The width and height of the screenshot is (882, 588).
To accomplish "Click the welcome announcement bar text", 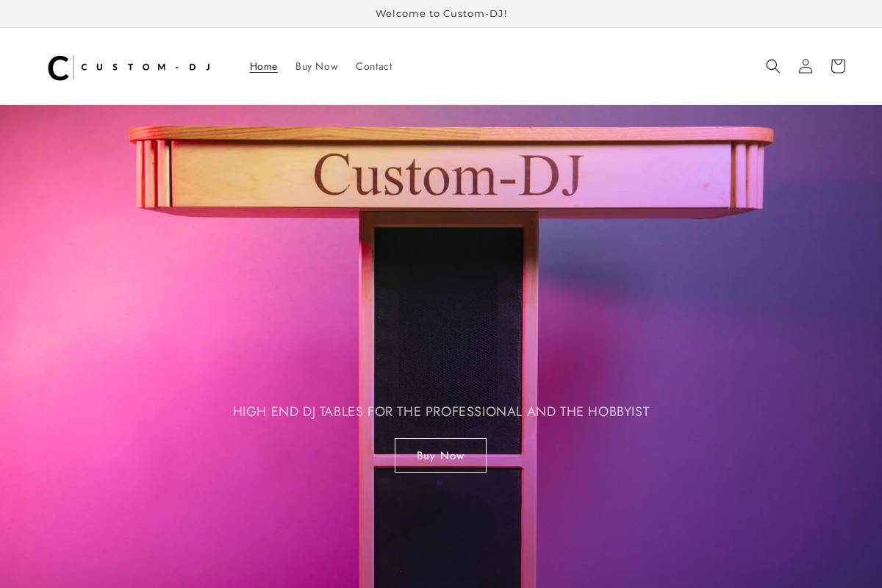I will pyautogui.click(x=441, y=13).
